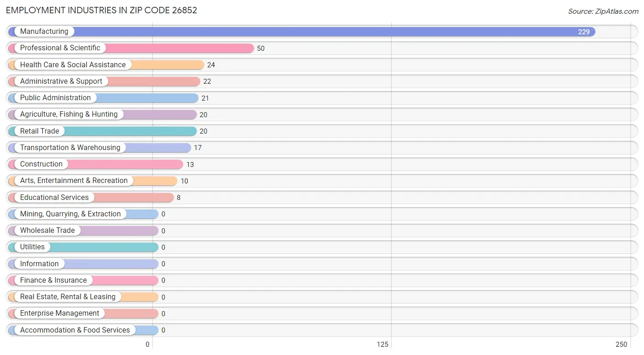Click the Manufacturing bar label
644x355 pixels.
click(x=44, y=32)
